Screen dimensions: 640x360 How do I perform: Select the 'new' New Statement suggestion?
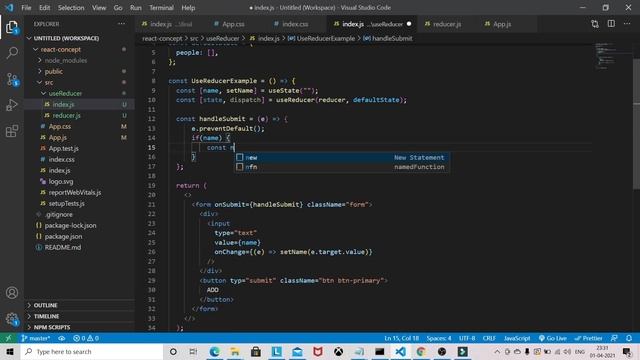[342, 158]
